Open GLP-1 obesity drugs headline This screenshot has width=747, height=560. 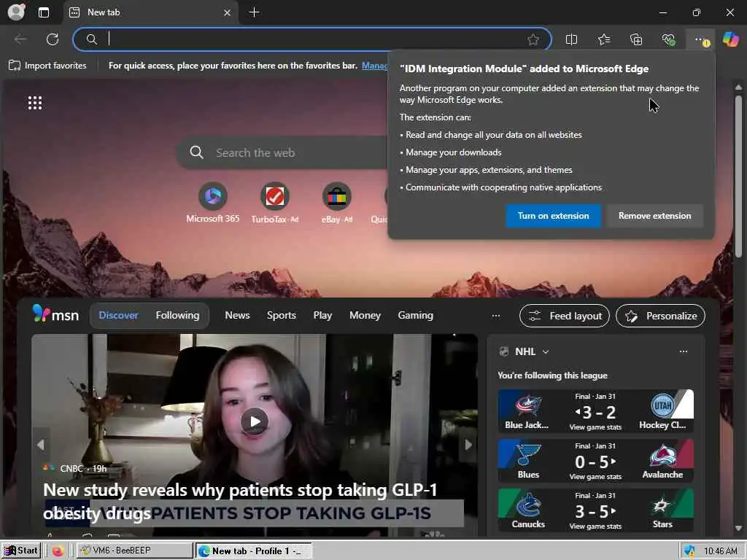240,502
